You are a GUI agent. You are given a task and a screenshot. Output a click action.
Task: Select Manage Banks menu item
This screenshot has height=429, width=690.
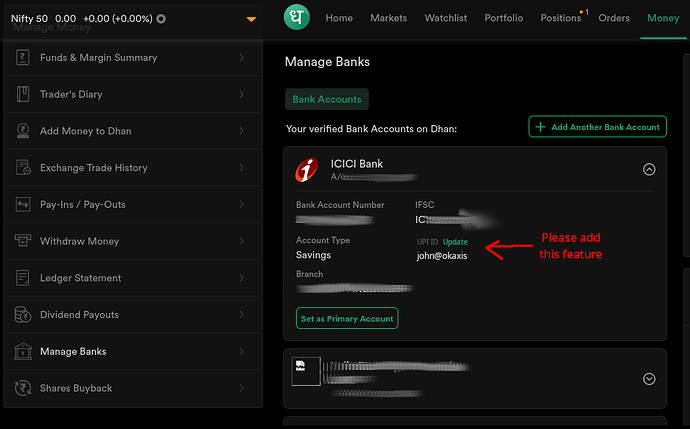tap(133, 351)
